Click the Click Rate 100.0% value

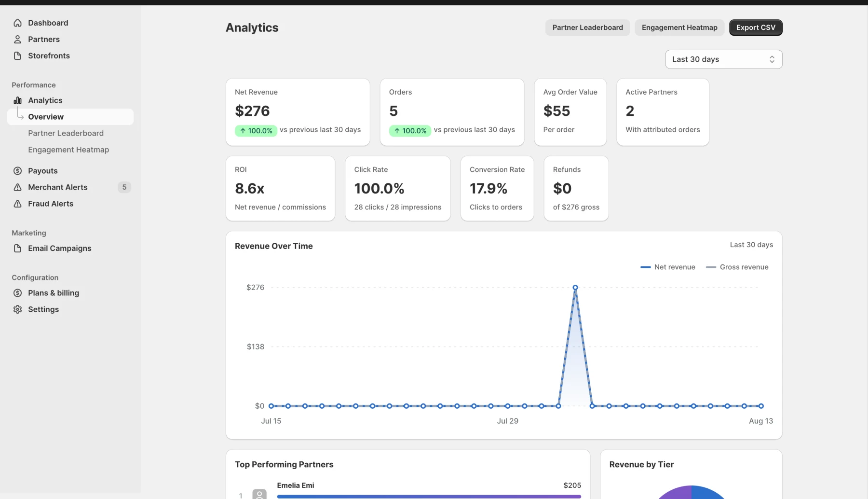[x=379, y=188]
